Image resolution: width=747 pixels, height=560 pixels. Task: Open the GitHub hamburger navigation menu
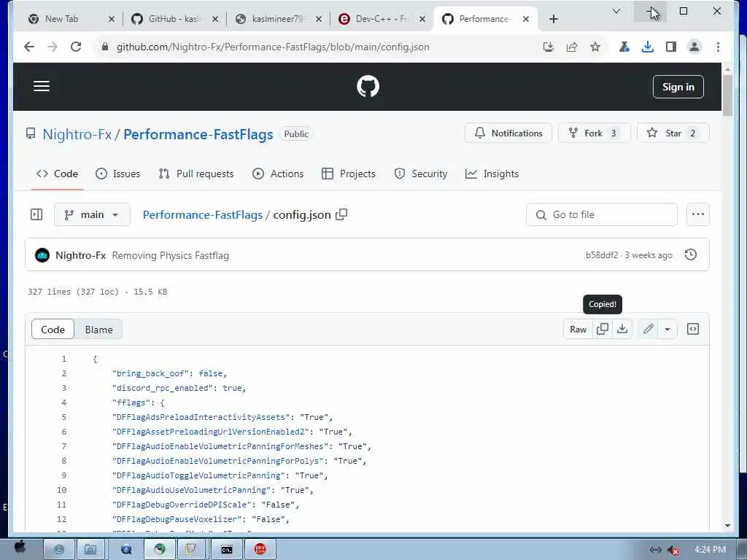(x=42, y=86)
